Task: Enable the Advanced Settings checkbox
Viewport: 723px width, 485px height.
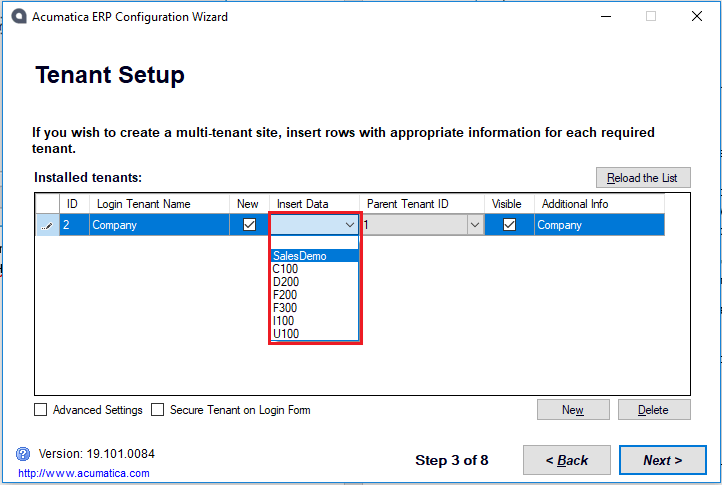Action: tap(41, 409)
